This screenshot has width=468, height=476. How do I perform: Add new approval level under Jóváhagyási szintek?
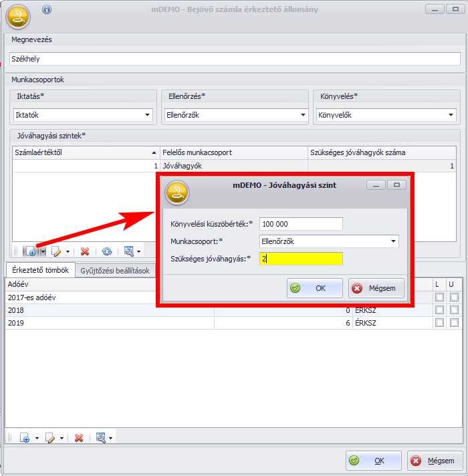31,251
